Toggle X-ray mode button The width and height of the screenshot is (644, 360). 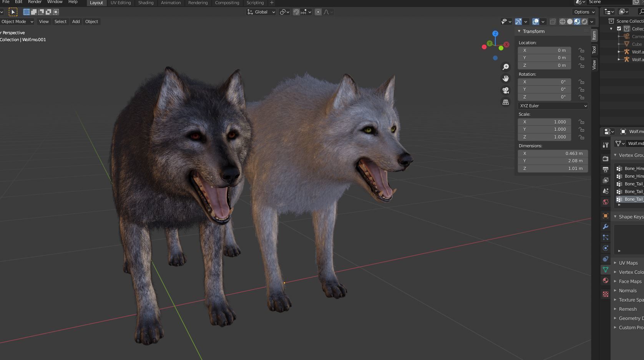(x=553, y=22)
